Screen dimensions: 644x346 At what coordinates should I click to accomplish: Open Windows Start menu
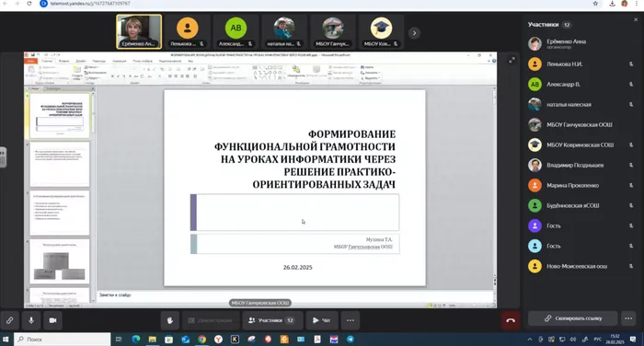pyautogui.click(x=6, y=340)
